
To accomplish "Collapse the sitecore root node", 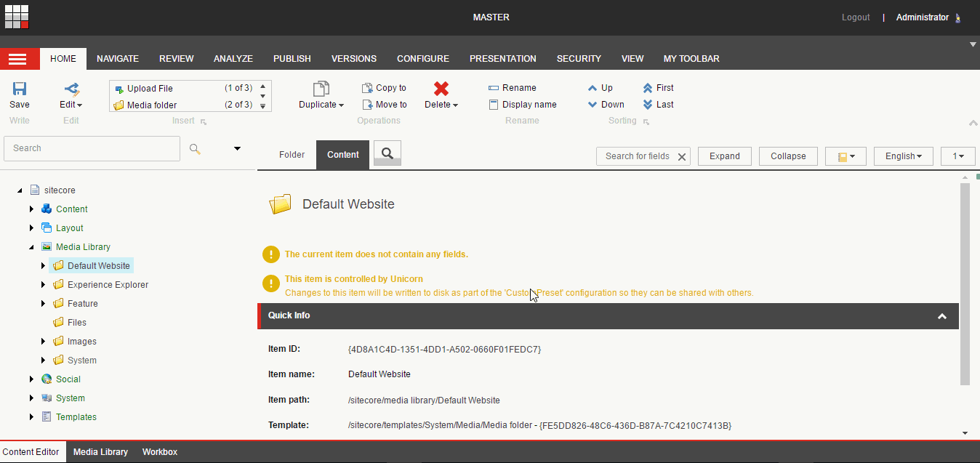I will [x=20, y=190].
